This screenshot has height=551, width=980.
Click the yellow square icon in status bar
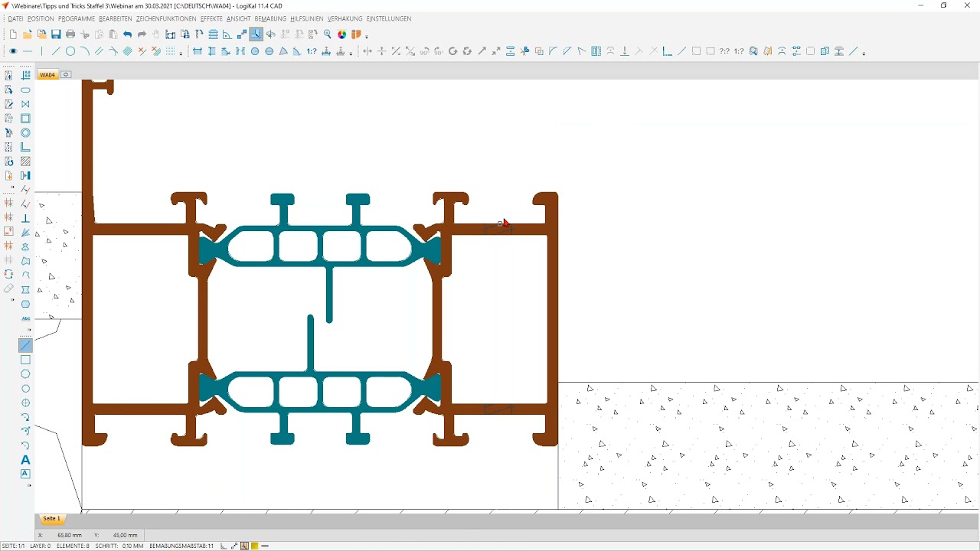point(254,546)
